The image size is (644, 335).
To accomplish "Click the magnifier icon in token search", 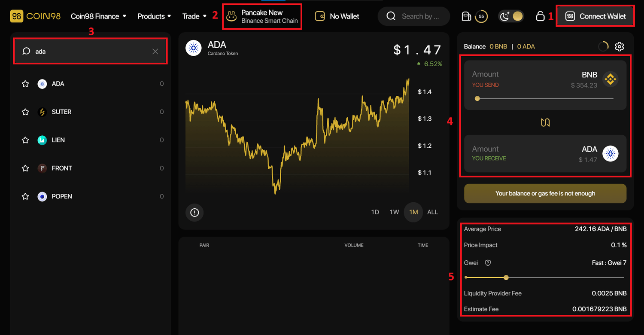I will pyautogui.click(x=26, y=51).
